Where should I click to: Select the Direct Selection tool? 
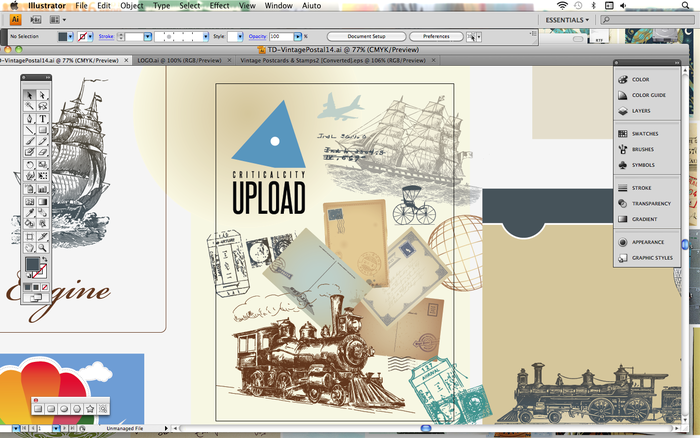pyautogui.click(x=42, y=95)
